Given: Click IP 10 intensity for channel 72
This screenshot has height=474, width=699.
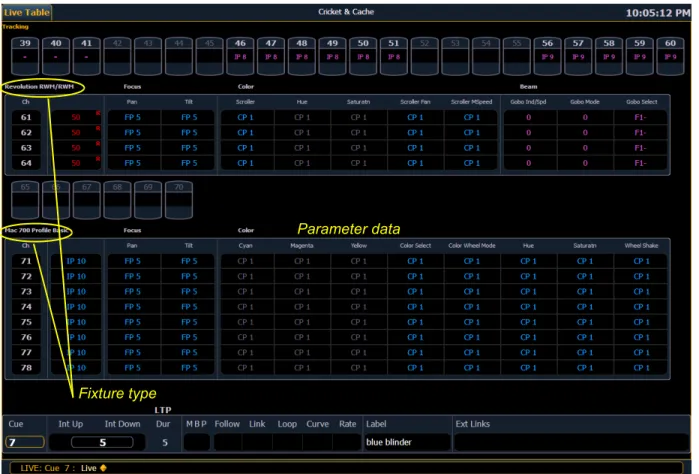Looking at the screenshot, I should (76, 276).
